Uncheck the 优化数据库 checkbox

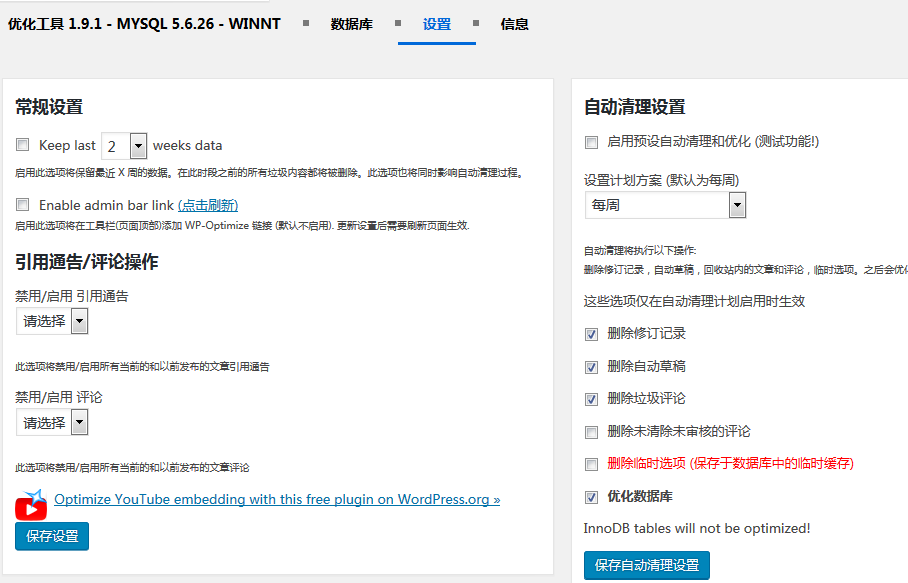coord(591,497)
